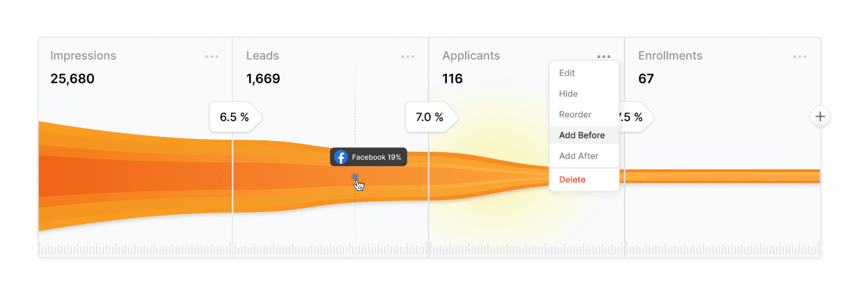The height and width of the screenshot is (298, 868).
Task: Click the plus button to add stage
Action: [x=820, y=117]
